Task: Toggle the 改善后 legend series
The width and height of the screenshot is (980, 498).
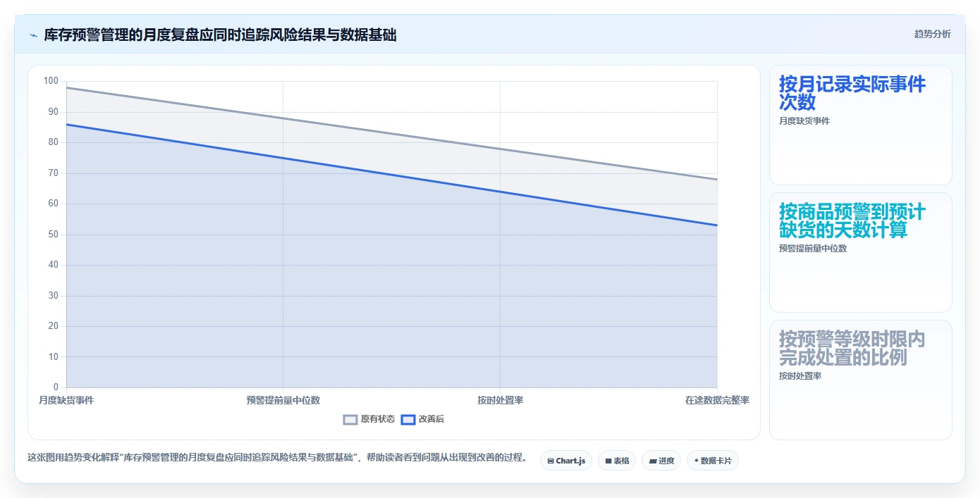Action: pos(422,419)
